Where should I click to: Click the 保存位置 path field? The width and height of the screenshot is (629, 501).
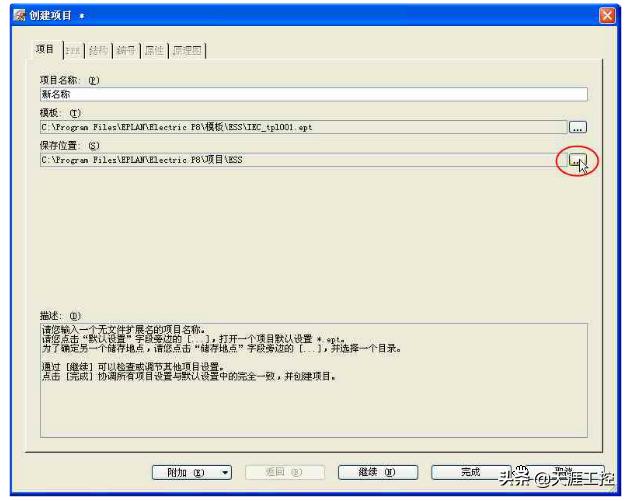(x=304, y=160)
